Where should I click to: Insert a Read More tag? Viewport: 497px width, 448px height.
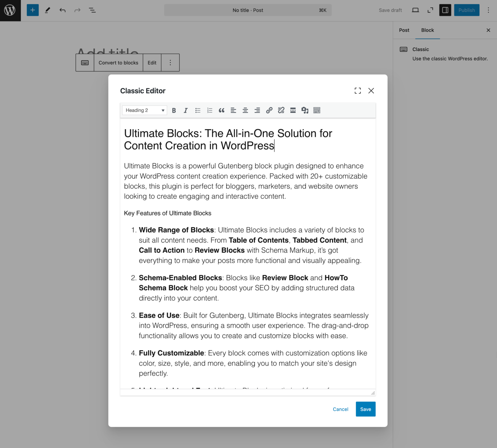tap(293, 110)
